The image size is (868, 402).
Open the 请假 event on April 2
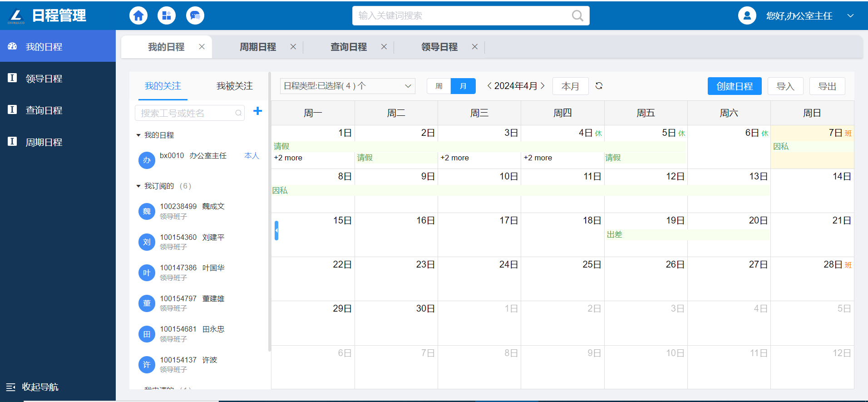click(396, 158)
